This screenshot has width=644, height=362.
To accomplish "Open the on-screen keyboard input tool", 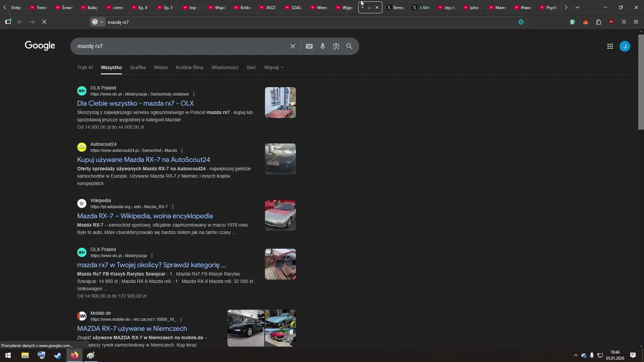I will tap(309, 46).
